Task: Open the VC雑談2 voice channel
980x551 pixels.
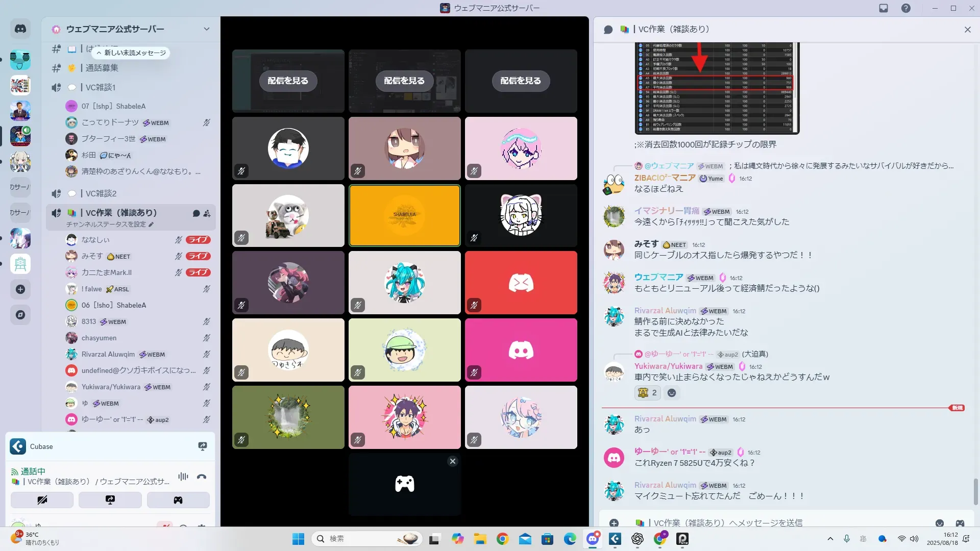Action: (x=101, y=193)
